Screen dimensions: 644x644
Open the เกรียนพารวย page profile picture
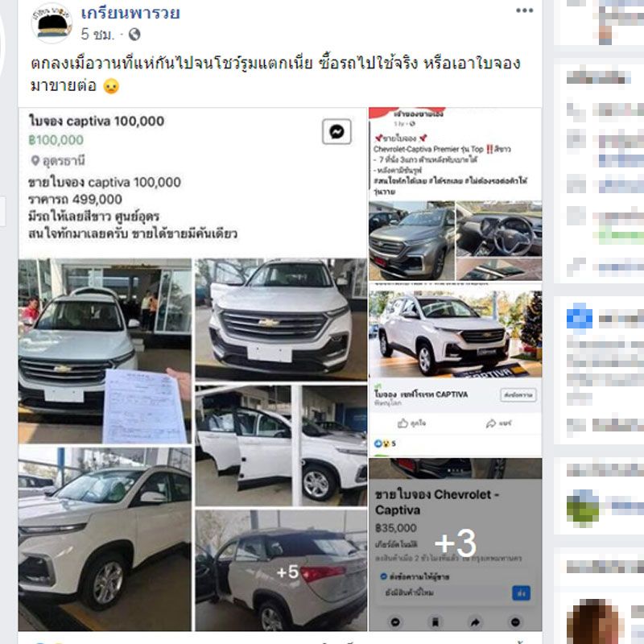tap(52, 23)
